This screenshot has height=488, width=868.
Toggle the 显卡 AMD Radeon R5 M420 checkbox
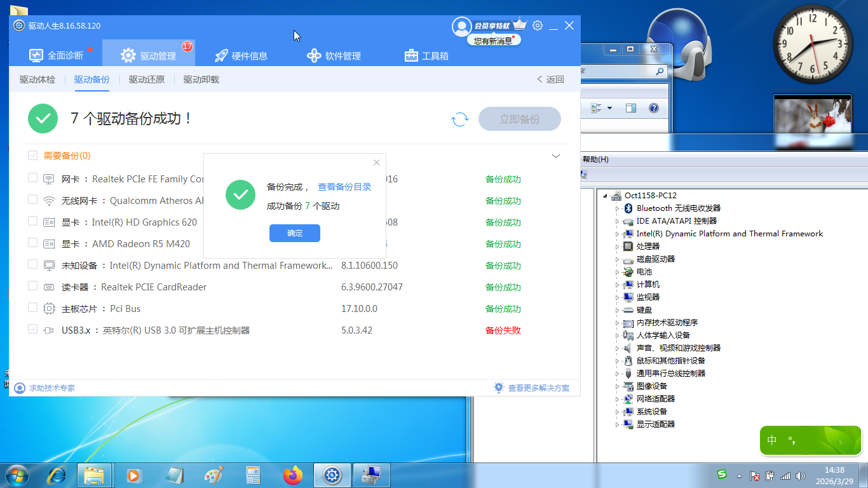pos(32,243)
